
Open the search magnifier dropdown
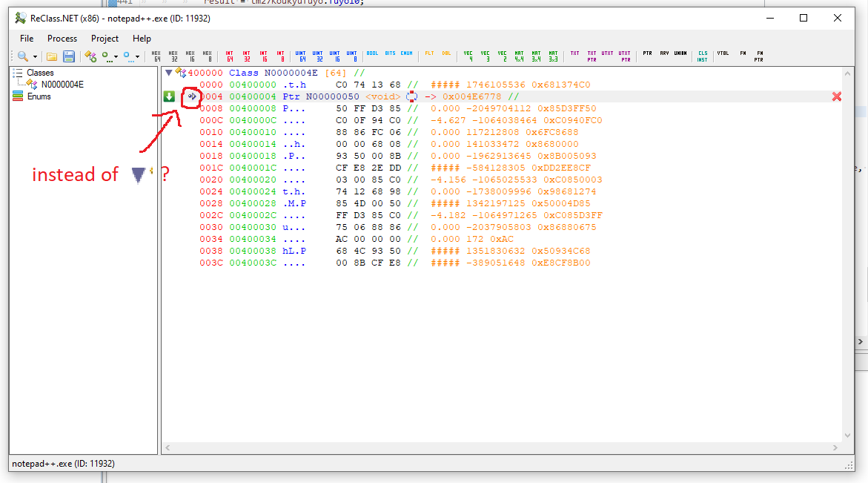click(x=35, y=56)
